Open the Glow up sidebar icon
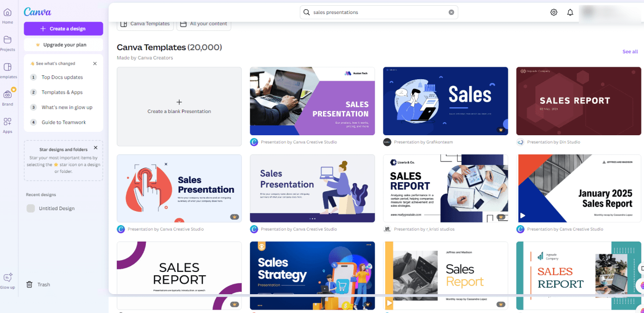The height and width of the screenshot is (313, 644). click(x=7, y=277)
